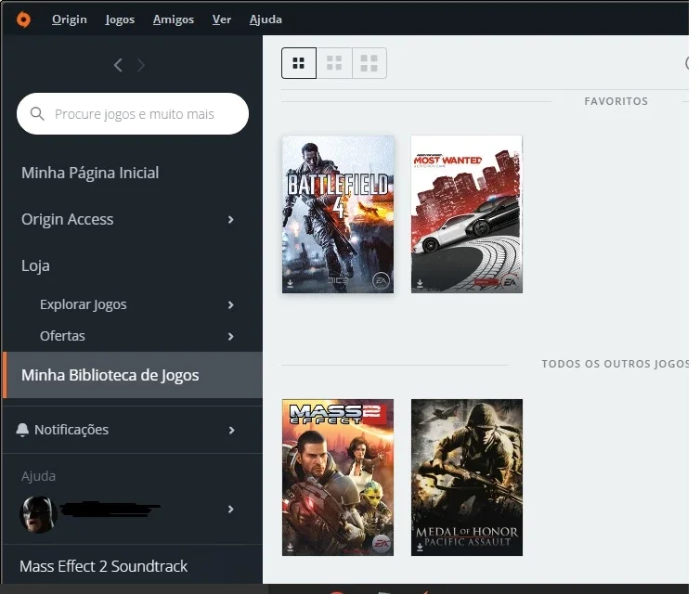Click download icon on Medal of Honor
Viewport: 700px width, 594px height.
[x=420, y=547]
